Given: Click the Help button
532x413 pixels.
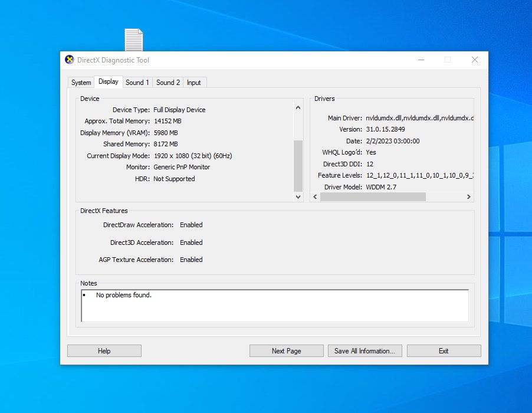Looking at the screenshot, I should pyautogui.click(x=104, y=351).
